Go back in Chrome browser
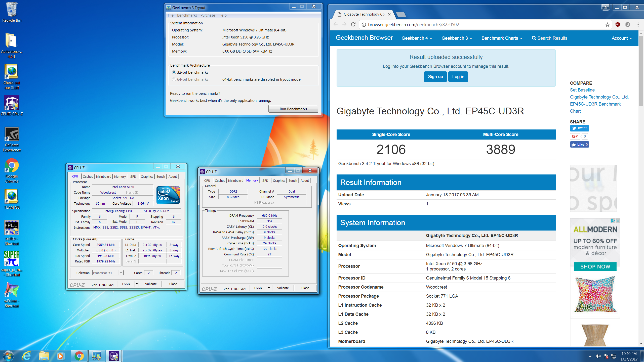 click(x=336, y=24)
